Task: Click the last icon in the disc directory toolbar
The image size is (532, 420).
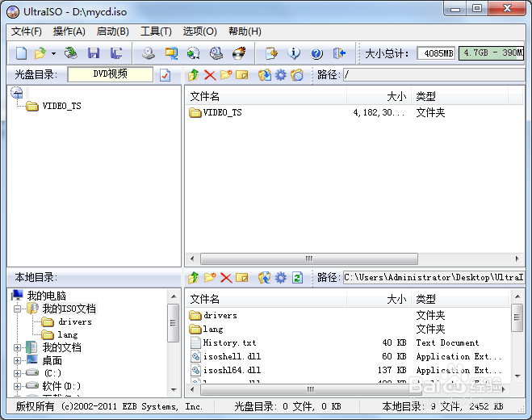Action: click(x=297, y=74)
